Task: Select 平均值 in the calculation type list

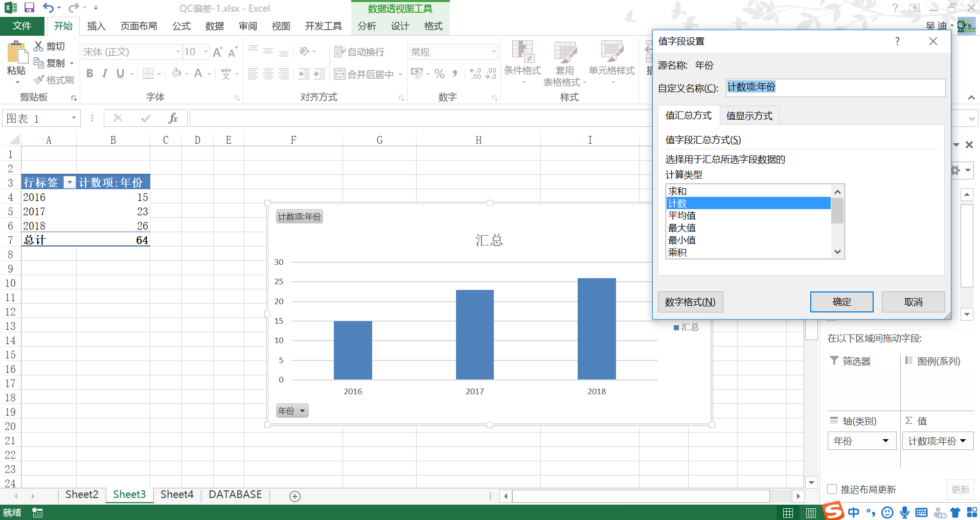Action: click(x=682, y=216)
